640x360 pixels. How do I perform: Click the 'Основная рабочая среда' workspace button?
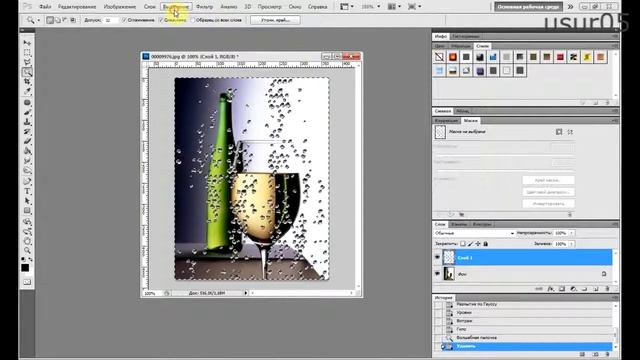click(x=528, y=7)
